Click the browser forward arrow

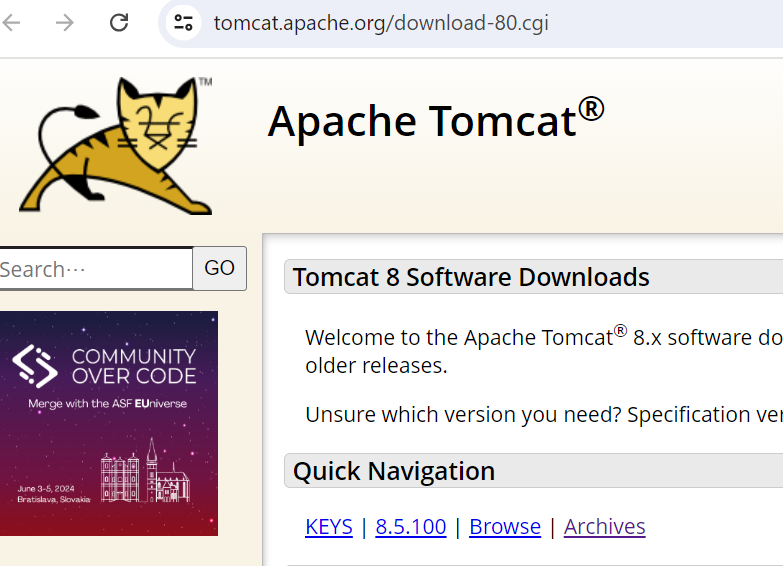click(x=64, y=23)
